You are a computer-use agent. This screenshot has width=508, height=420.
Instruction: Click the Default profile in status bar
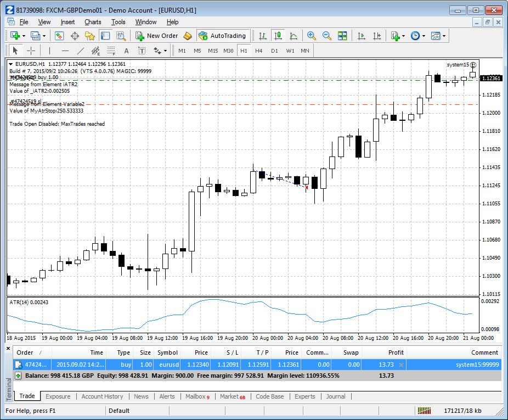[119, 411]
